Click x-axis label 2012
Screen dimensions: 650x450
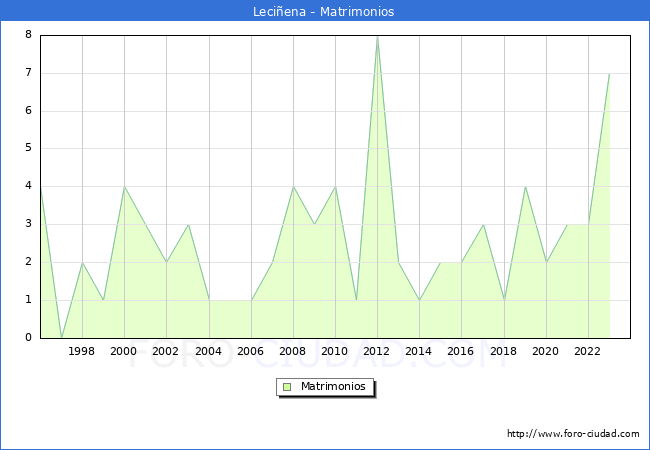point(376,351)
